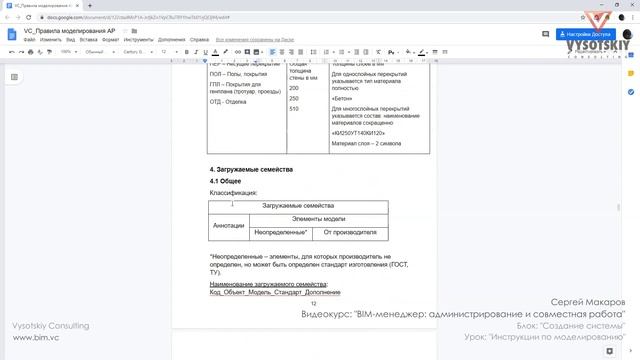640x360 pixels.
Task: Open the table background color fill
Action: click(409, 52)
